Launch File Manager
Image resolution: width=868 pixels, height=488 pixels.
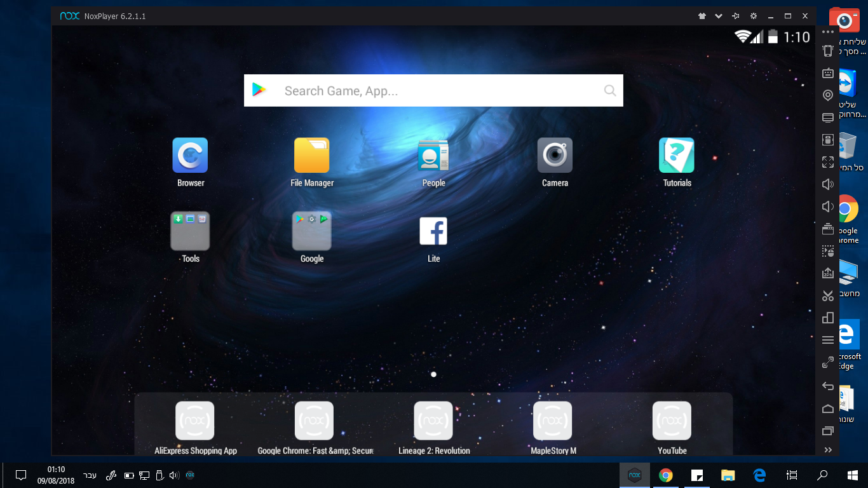click(x=311, y=155)
